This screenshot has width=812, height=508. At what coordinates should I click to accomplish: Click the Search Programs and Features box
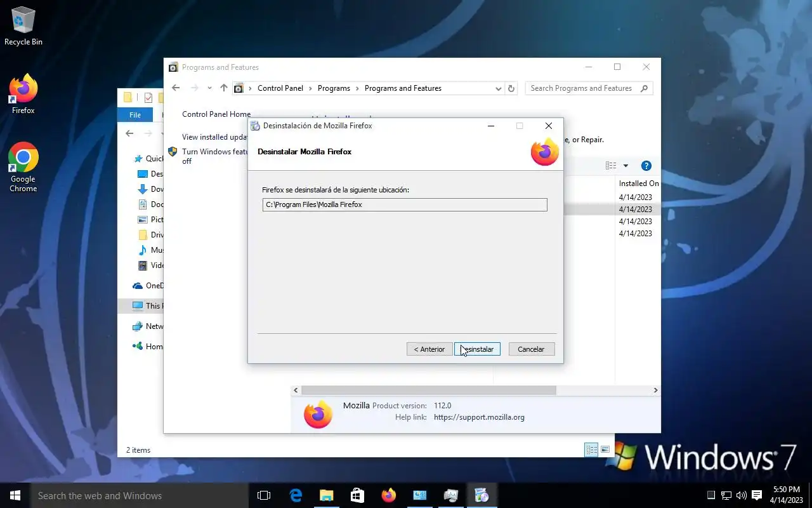(x=589, y=88)
